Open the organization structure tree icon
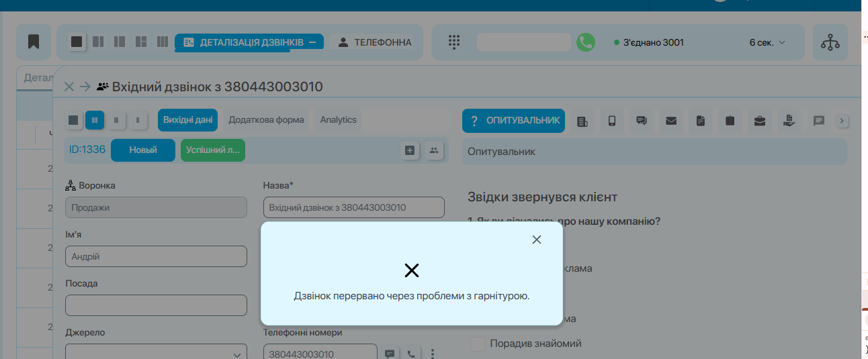Screen dimensions: 868x359 point(830,42)
